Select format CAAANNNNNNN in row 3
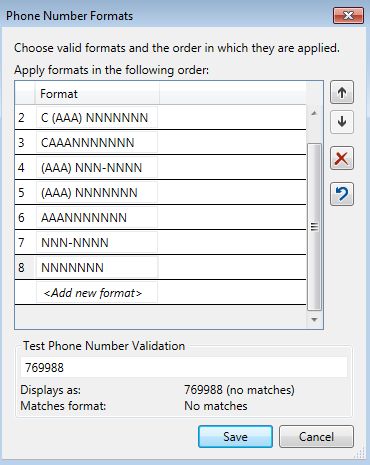Viewport: 370px width, 465px height. [x=97, y=143]
